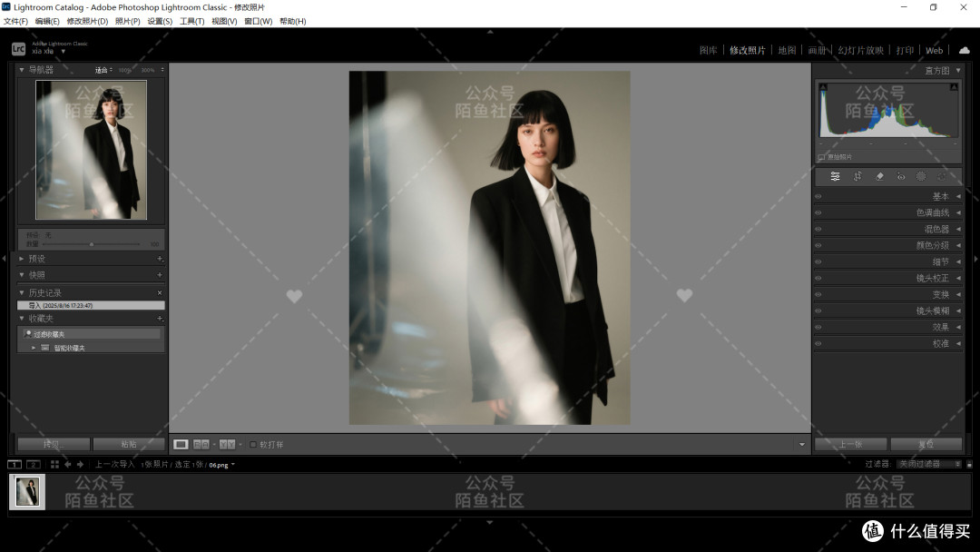Viewport: 980px width, 552px height.
Task: Collapse the 直方图 histogram panel
Action: (958, 71)
